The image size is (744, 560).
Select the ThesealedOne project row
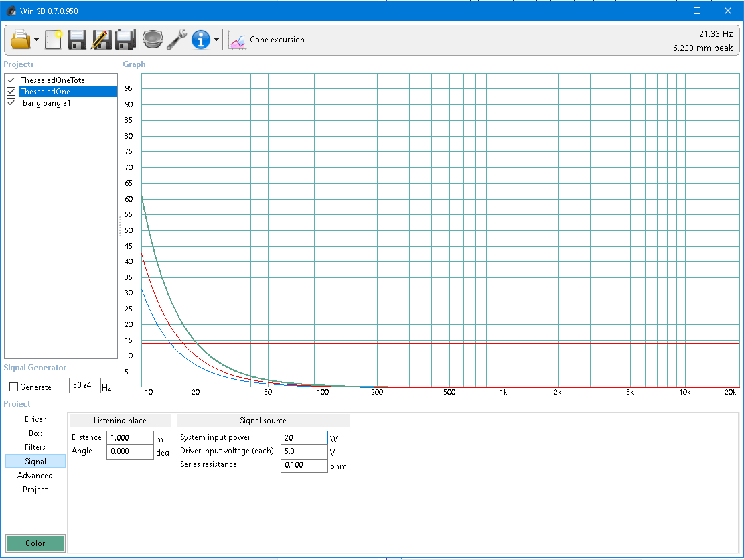point(68,92)
